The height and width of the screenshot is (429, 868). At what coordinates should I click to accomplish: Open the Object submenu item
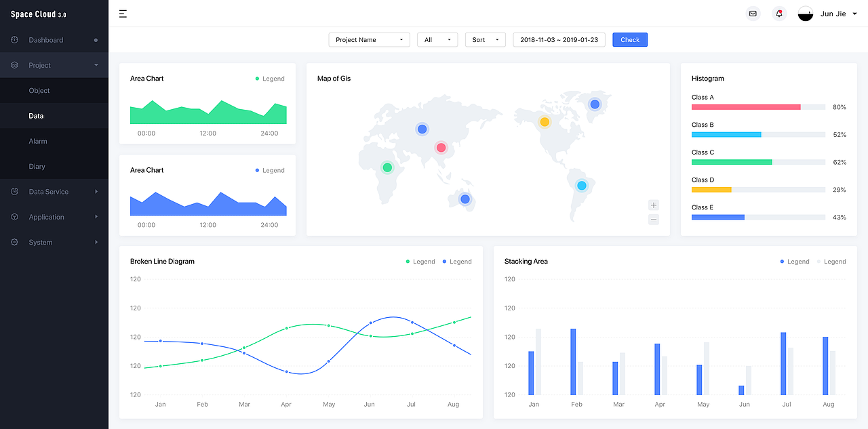click(x=54, y=91)
